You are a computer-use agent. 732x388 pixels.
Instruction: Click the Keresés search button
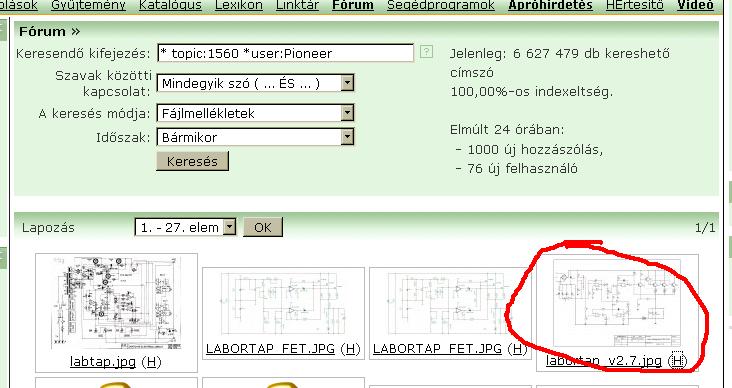click(x=192, y=161)
